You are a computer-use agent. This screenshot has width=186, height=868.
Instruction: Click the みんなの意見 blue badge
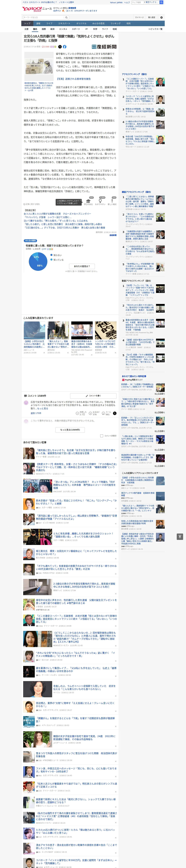tap(30, 241)
